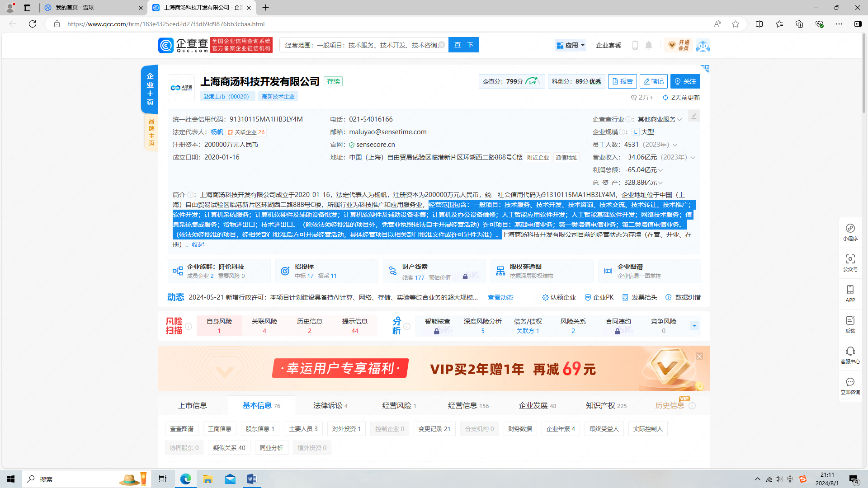Click the 招投标 target icon
Viewport: 868px width, 488px height.
(285, 271)
